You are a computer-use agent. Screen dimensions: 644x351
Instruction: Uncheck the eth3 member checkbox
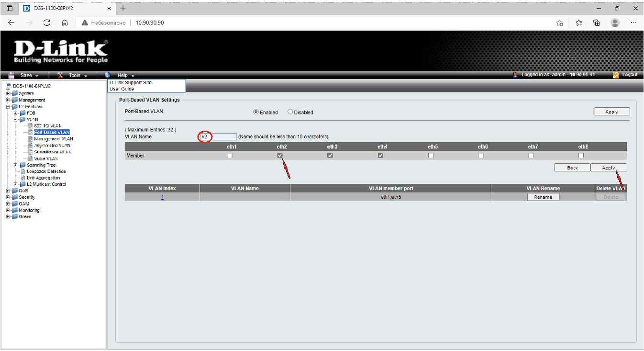tap(330, 156)
